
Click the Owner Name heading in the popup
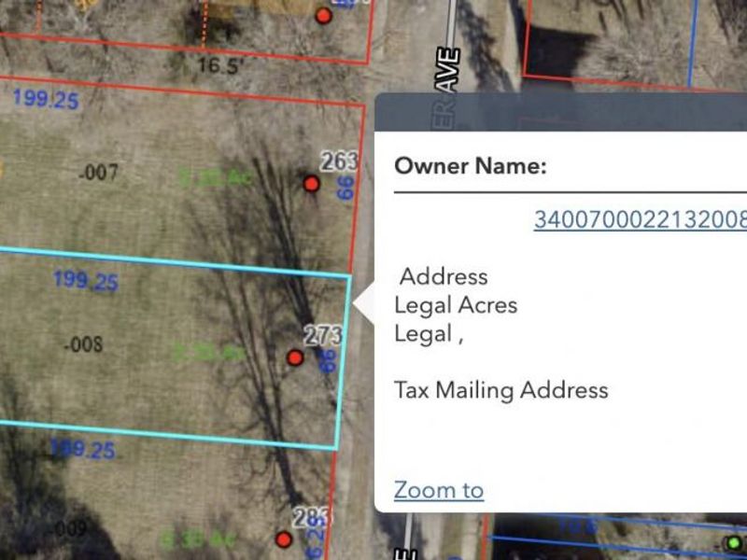pos(470,166)
